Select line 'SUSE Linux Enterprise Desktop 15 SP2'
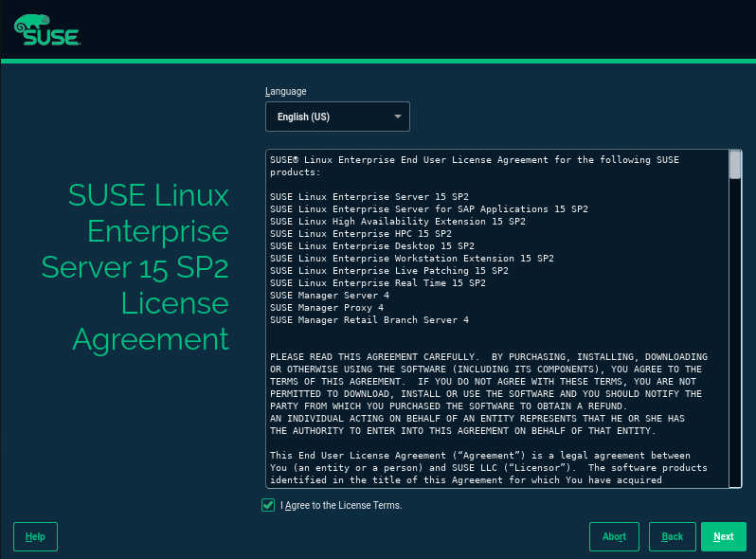Viewport: 756px width, 559px height. 372,246
